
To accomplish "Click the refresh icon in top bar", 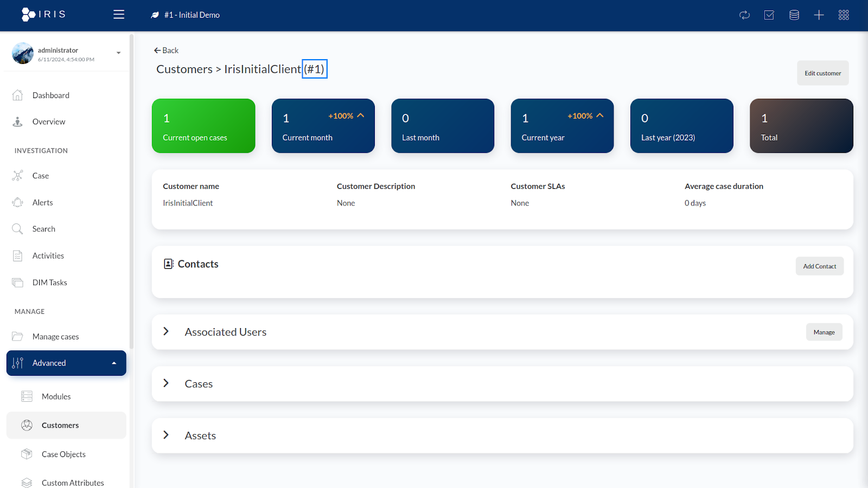I will (x=744, y=15).
